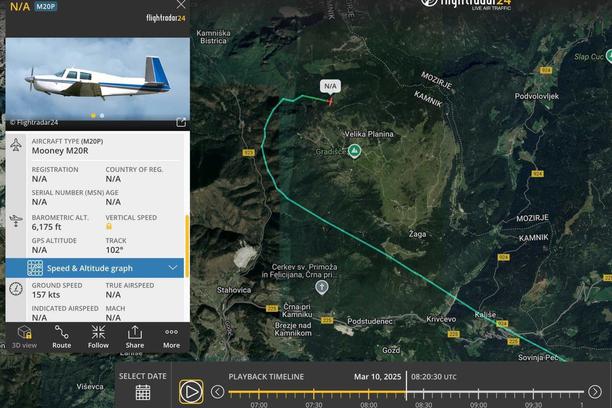Click chevron on Speed & Altitude bar
This screenshot has height=408, width=612.
(173, 267)
